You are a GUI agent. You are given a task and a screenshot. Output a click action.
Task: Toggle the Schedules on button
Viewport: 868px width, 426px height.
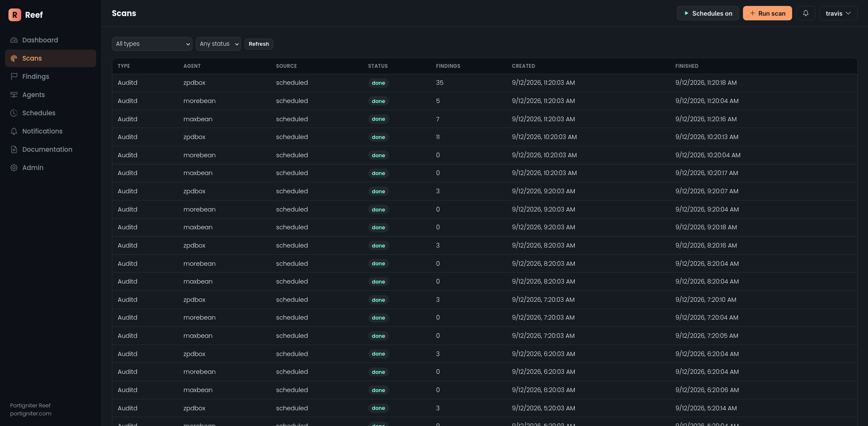708,13
